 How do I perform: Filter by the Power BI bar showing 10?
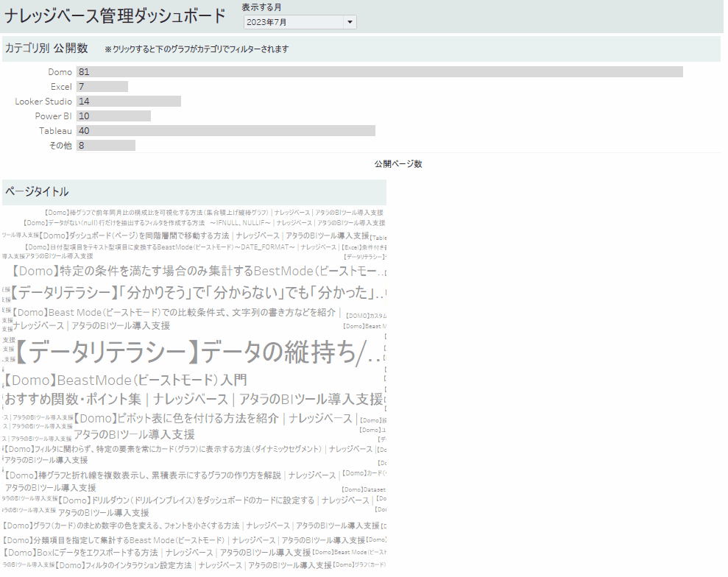[x=113, y=116]
